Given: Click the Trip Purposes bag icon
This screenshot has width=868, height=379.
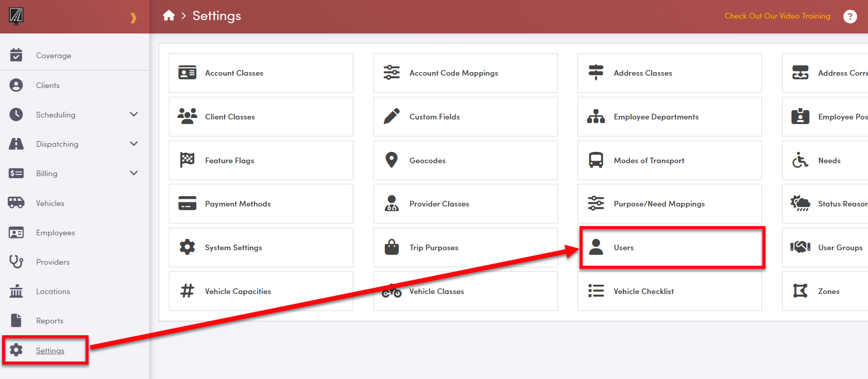Looking at the screenshot, I should coord(392,247).
